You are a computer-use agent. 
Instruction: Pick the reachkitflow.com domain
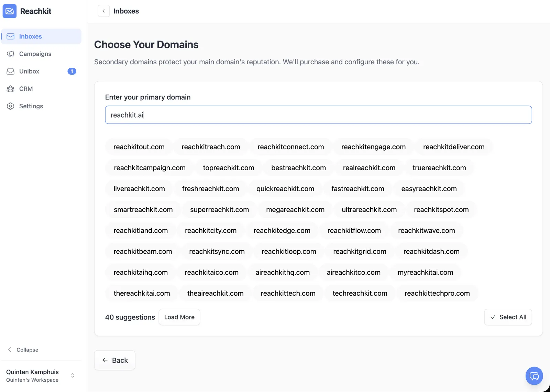coord(354,231)
